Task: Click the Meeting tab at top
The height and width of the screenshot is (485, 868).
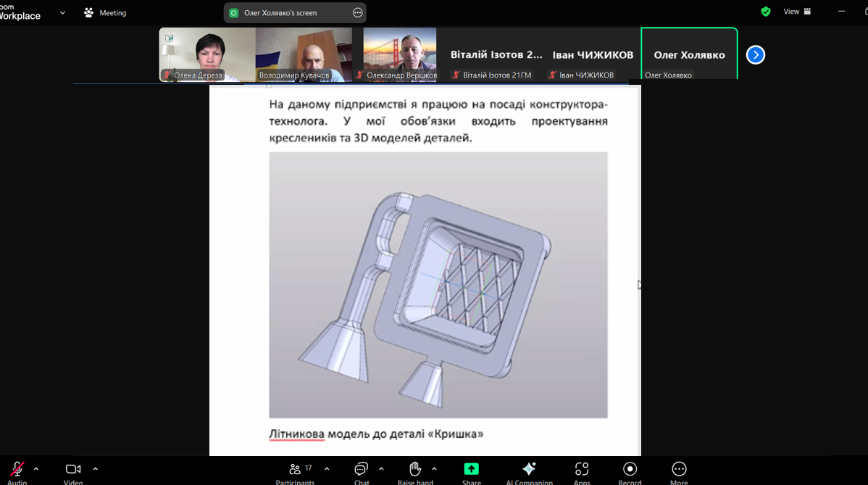Action: (105, 13)
